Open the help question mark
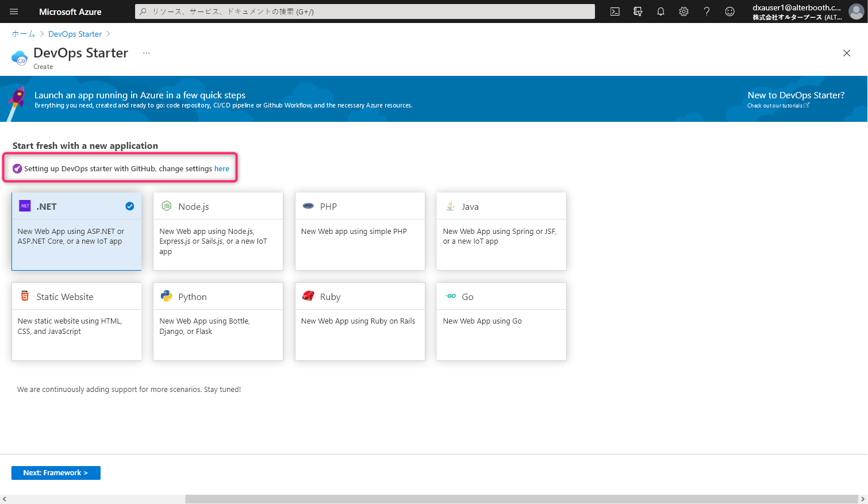The image size is (868, 504). (x=706, y=11)
